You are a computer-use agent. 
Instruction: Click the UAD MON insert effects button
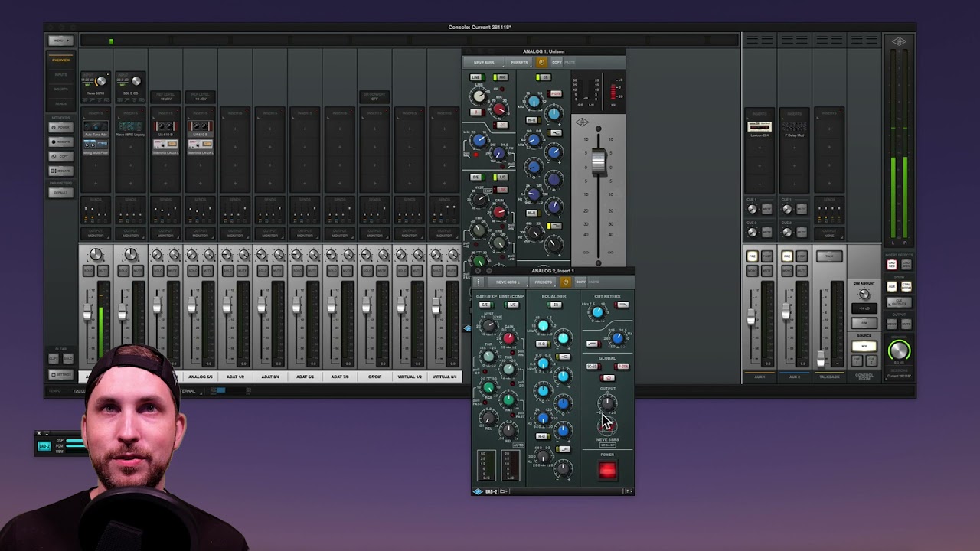[x=906, y=265]
